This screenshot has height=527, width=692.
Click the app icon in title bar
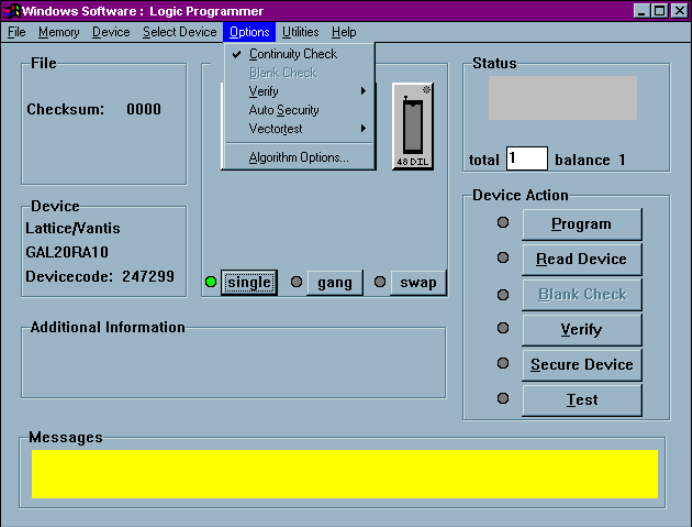[12, 11]
